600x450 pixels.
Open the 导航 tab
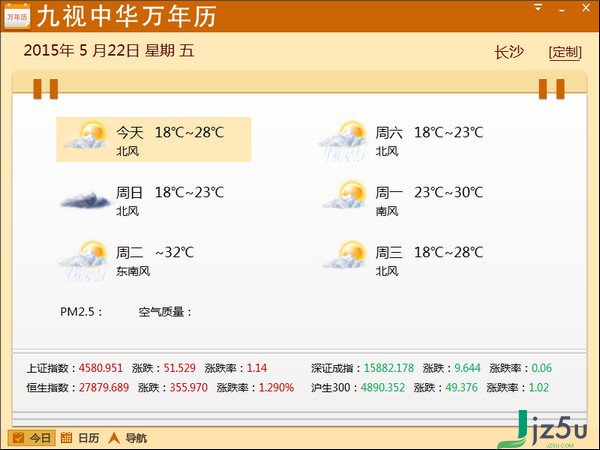(x=127, y=437)
